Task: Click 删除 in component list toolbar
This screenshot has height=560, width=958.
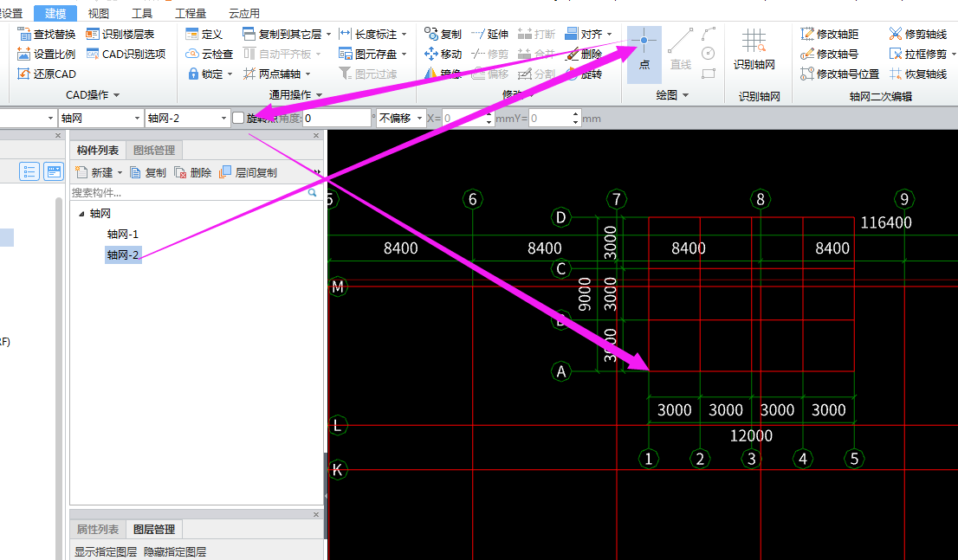Action: (193, 173)
